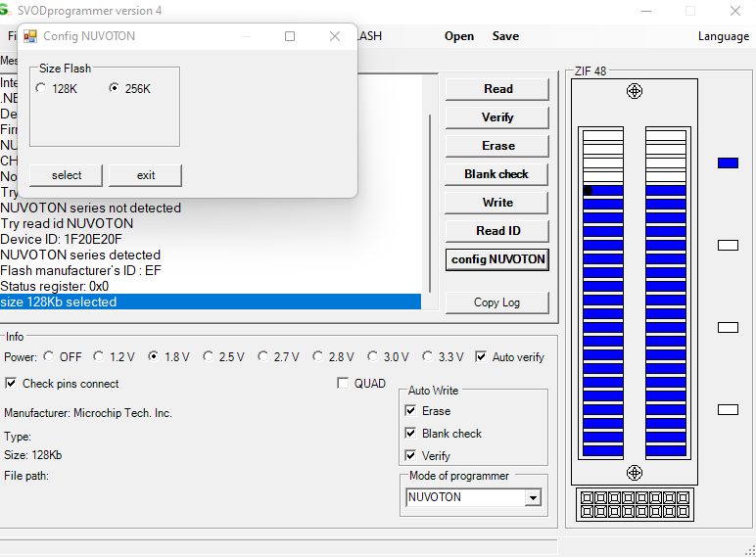Screen dimensions: 756x557
Task: Open the Mode of programmer dropdown
Action: pos(533,498)
